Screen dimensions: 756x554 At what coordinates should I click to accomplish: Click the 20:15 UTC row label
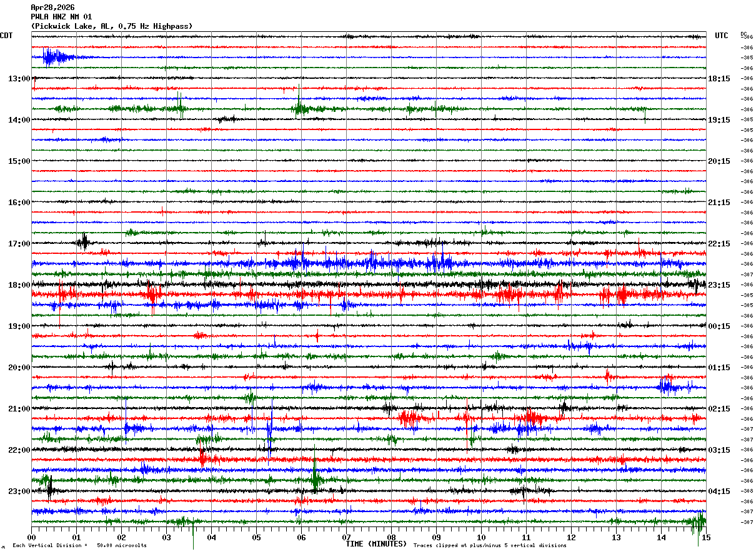719,161
